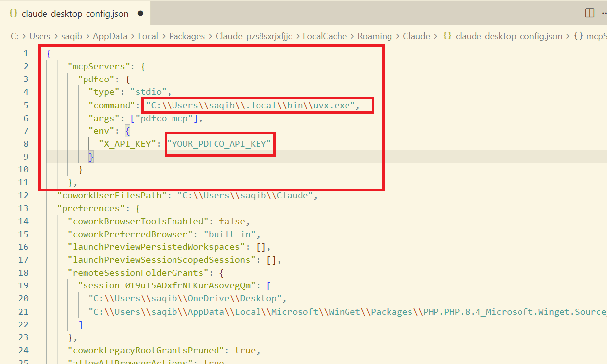607x364 pixels.
Task: Click the true value on line 24
Action: (x=245, y=350)
